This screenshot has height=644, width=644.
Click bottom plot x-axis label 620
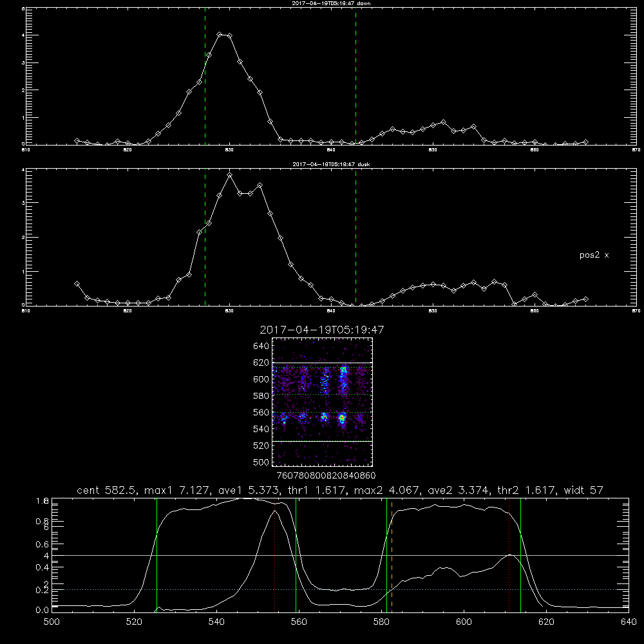point(546,622)
